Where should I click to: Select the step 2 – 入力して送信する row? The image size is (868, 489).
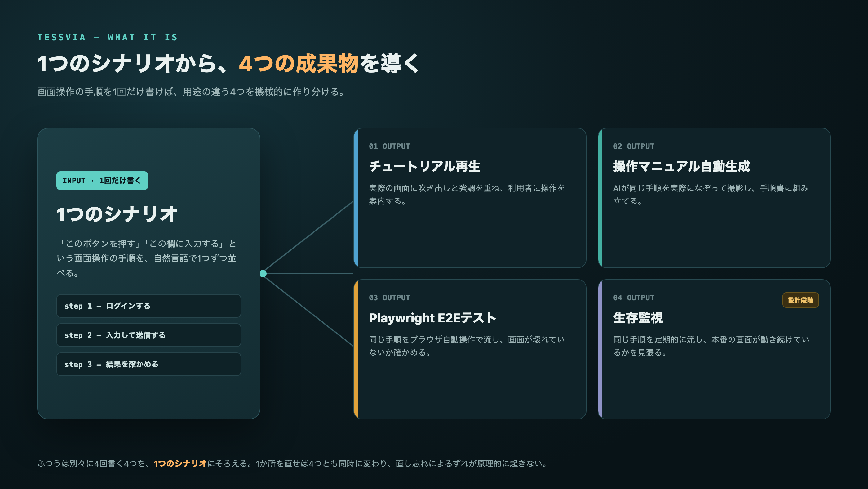148,335
